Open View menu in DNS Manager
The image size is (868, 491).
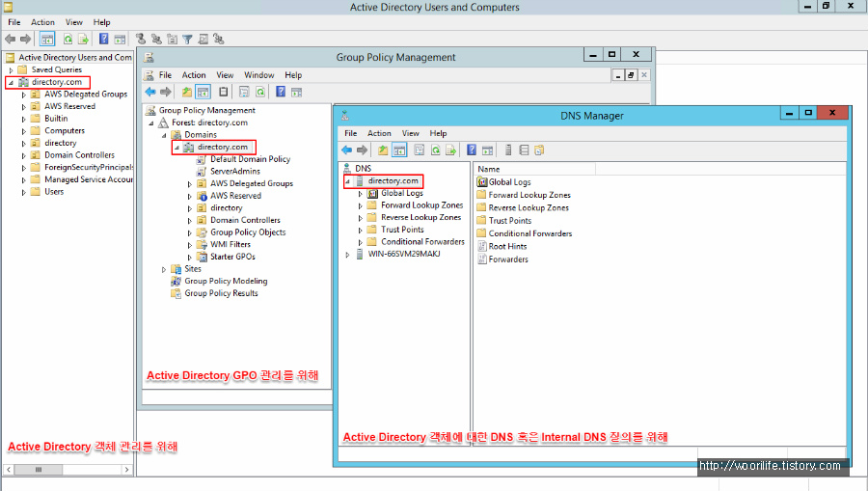[410, 133]
